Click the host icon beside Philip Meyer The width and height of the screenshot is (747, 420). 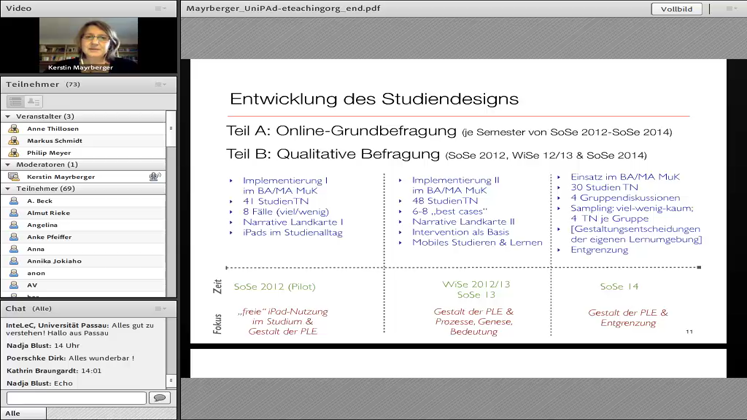pyautogui.click(x=14, y=152)
